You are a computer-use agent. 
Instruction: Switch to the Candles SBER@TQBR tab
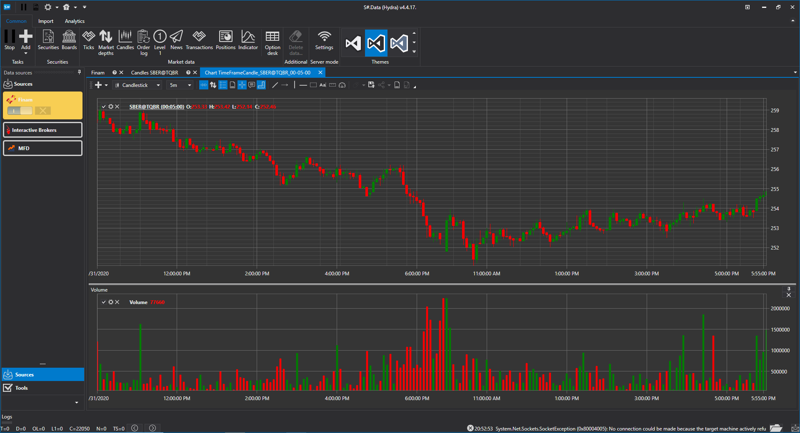[x=155, y=73]
